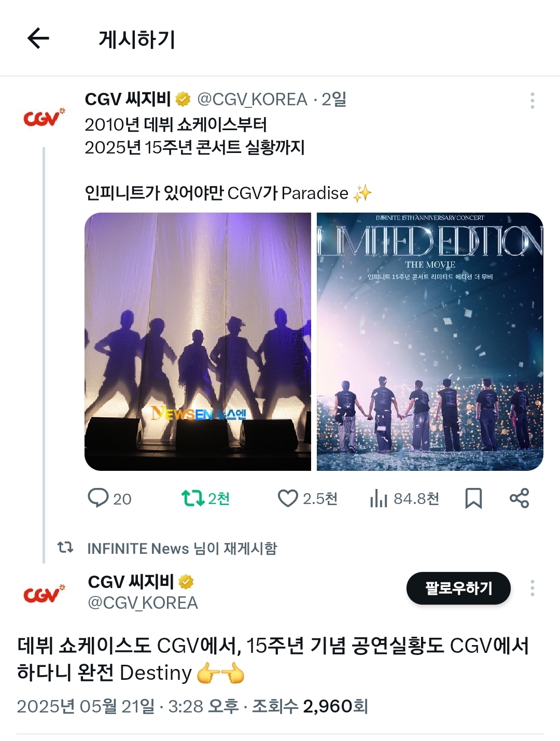Tap INFINITE News reposted label
Image resolution: width=560 pixels, height=741 pixels.
click(182, 548)
